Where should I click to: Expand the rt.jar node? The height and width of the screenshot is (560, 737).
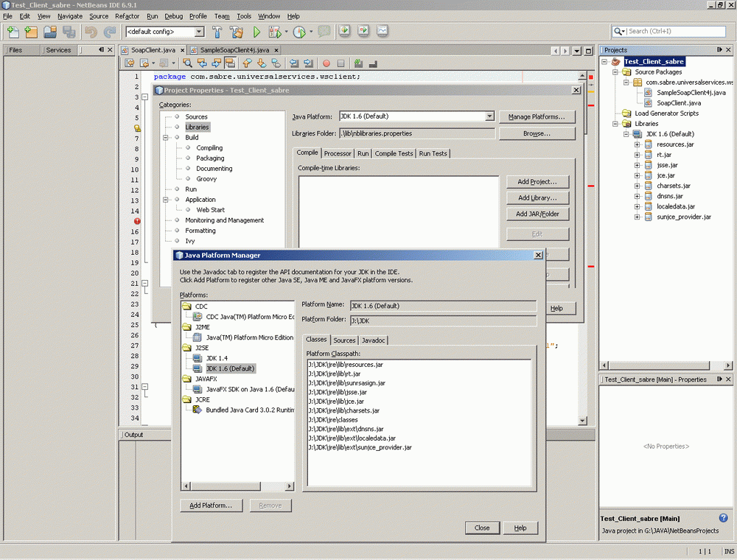click(x=637, y=155)
